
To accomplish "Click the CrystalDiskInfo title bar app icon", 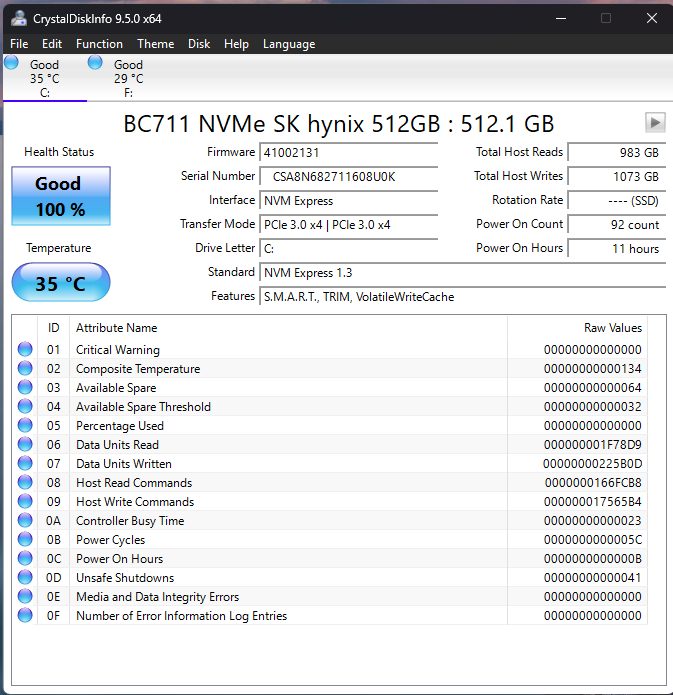I will point(19,19).
